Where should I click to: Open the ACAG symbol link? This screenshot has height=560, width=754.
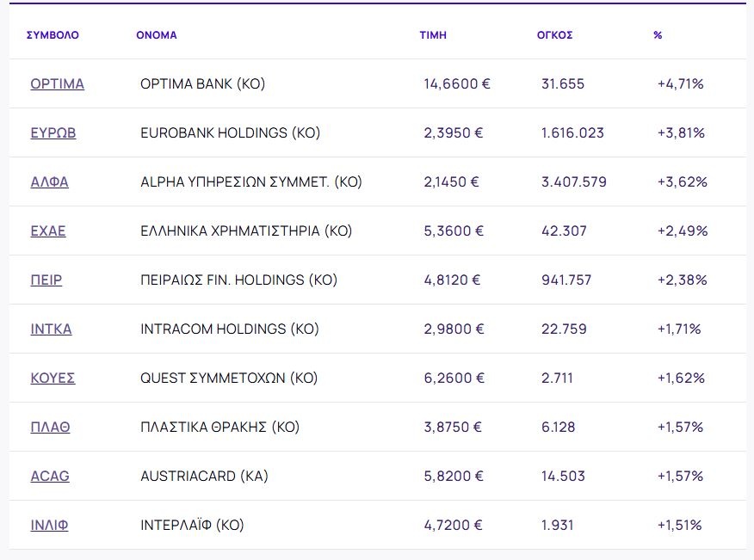[x=50, y=477]
